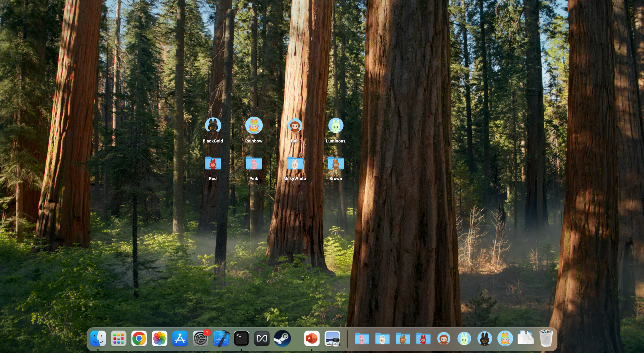Launch Steam from the Dock

click(x=283, y=339)
